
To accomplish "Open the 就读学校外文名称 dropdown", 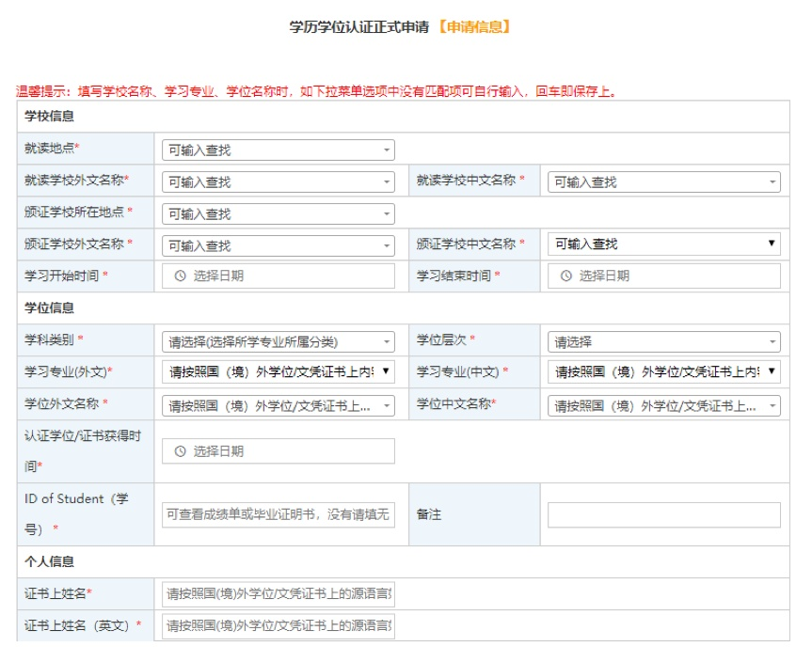I will (279, 182).
